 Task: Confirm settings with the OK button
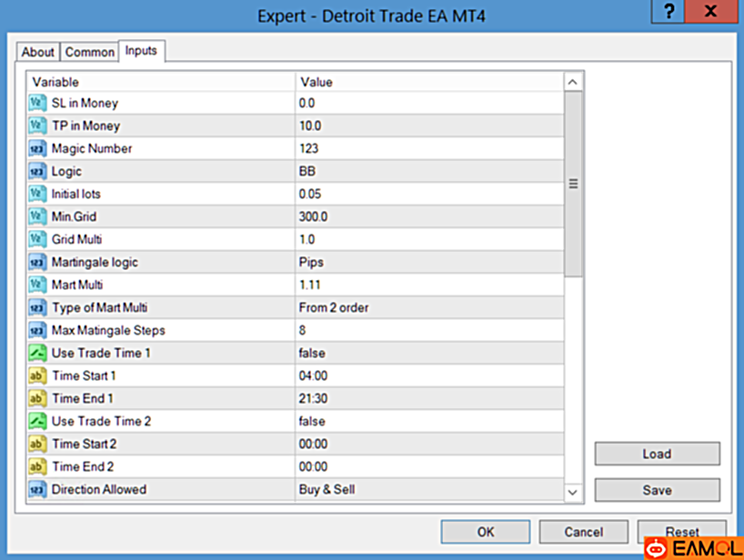click(486, 532)
